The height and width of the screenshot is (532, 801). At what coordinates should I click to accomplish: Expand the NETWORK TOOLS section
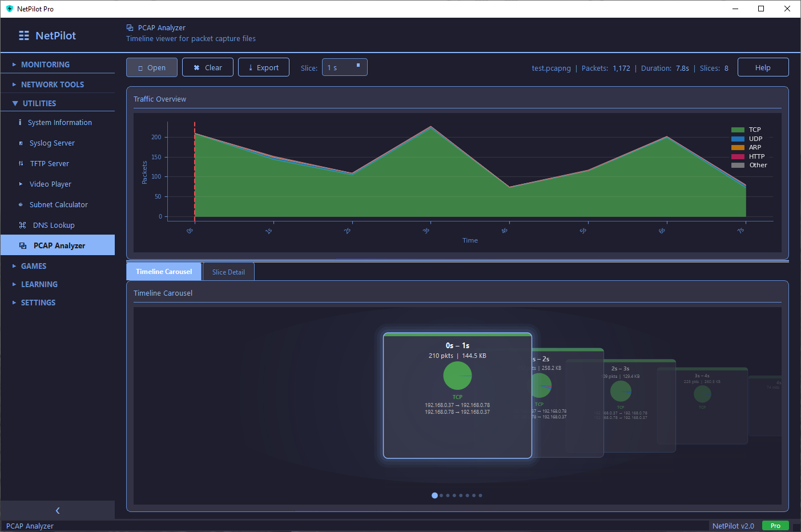51,84
